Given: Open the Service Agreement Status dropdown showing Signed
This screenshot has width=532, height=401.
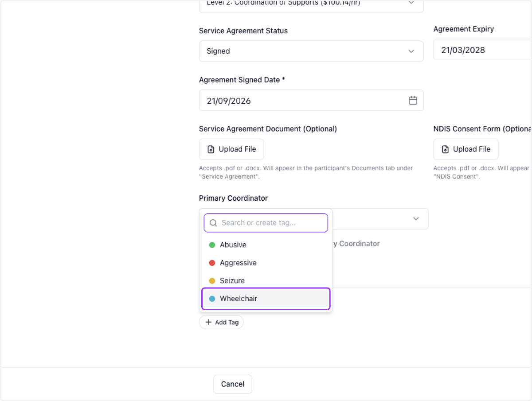Looking at the screenshot, I should coord(311,51).
